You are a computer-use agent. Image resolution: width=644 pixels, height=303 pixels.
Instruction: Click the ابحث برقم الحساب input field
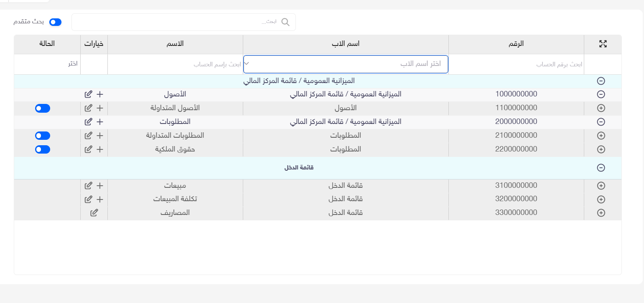[x=516, y=65]
